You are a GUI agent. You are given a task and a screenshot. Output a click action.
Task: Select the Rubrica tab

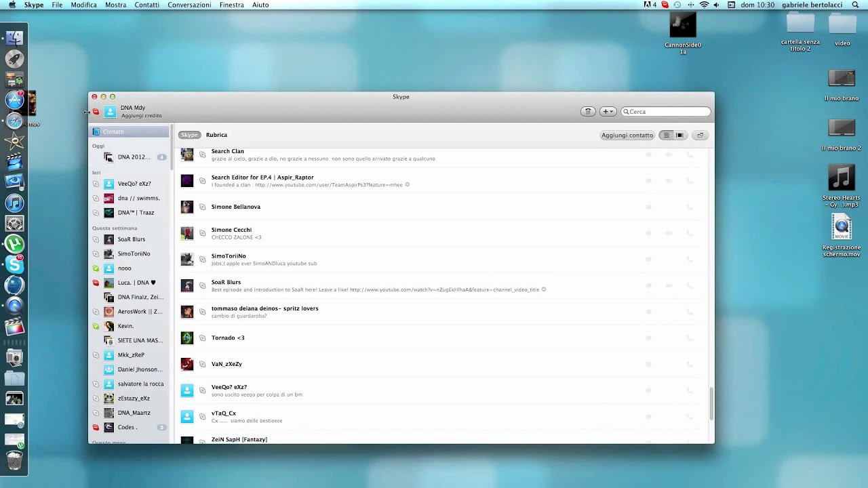click(x=216, y=135)
